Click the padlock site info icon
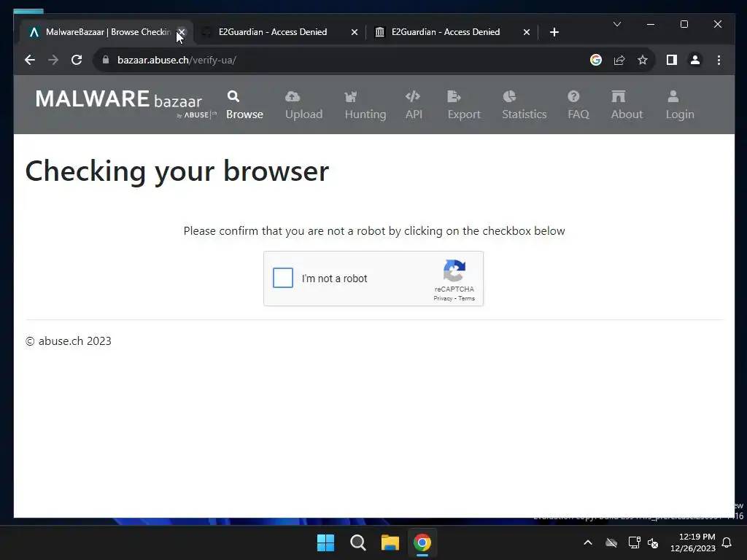 pyautogui.click(x=106, y=60)
